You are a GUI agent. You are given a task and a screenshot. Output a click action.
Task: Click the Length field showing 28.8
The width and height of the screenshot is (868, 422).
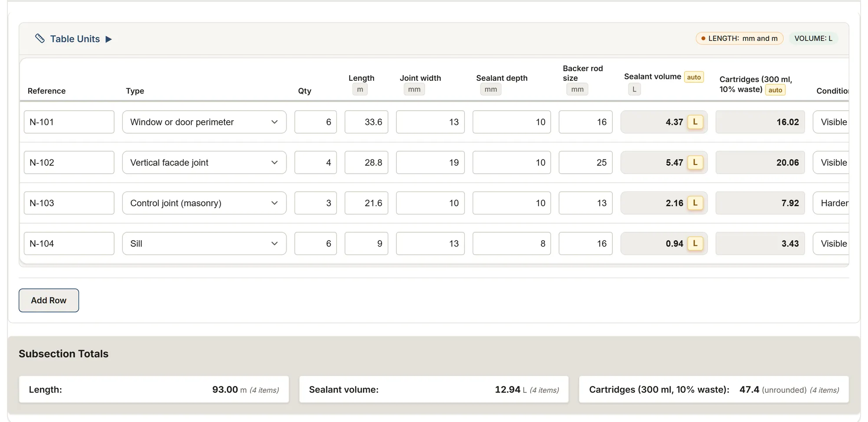366,162
